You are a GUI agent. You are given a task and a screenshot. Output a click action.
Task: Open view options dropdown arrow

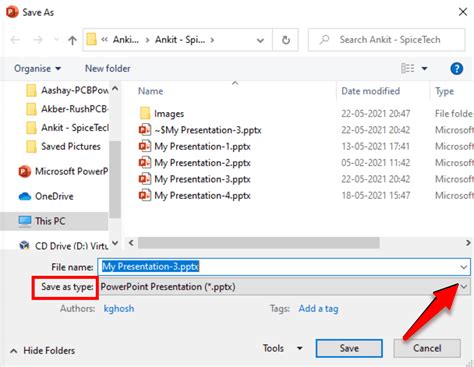pyautogui.click(x=424, y=68)
